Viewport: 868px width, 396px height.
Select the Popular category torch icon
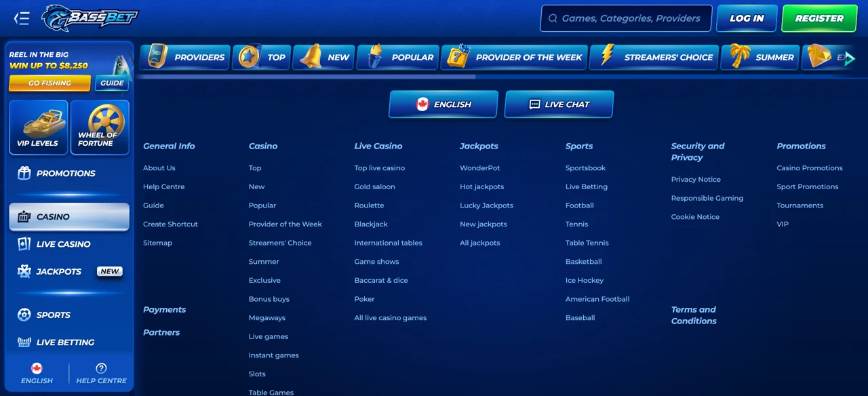[x=374, y=57]
